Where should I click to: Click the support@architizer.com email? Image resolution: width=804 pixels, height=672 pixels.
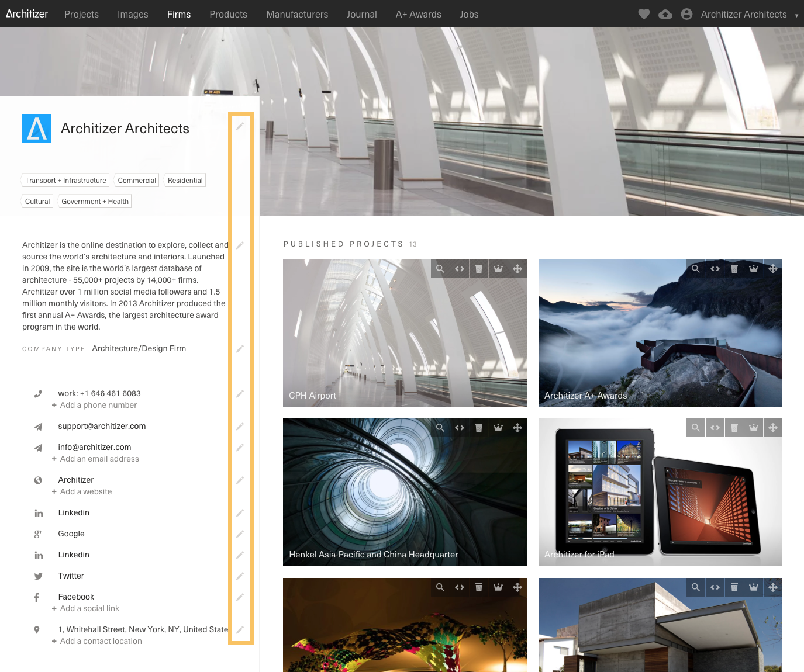(102, 427)
